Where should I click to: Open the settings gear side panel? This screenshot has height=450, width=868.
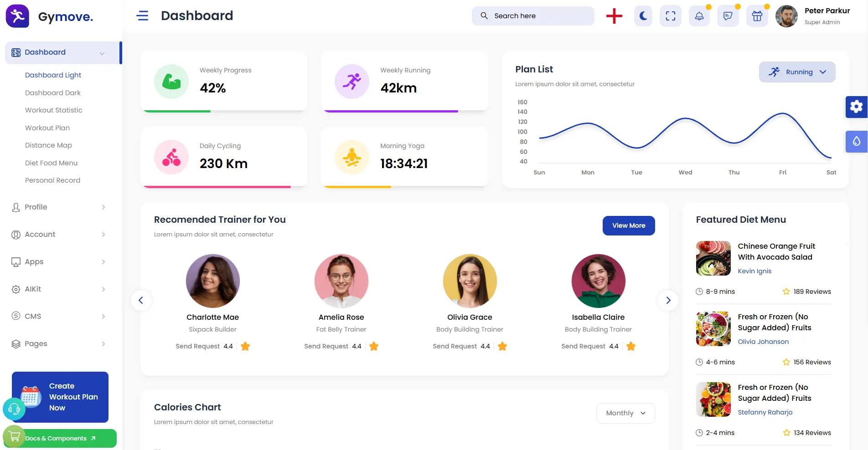point(857,107)
